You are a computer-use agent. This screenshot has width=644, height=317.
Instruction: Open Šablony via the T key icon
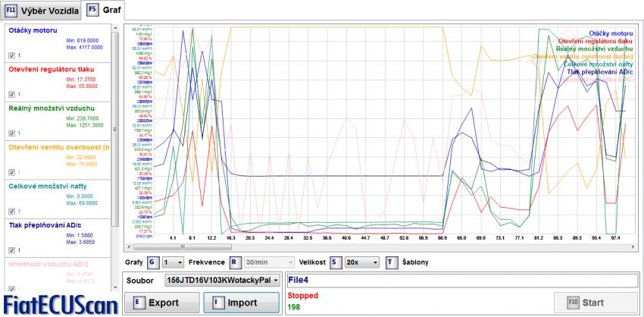[391, 262]
